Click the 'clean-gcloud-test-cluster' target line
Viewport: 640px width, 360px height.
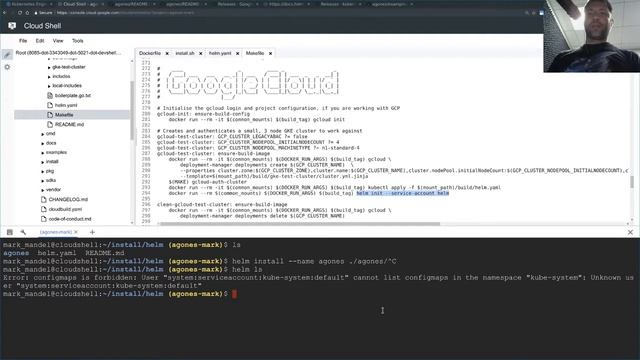coord(222,204)
